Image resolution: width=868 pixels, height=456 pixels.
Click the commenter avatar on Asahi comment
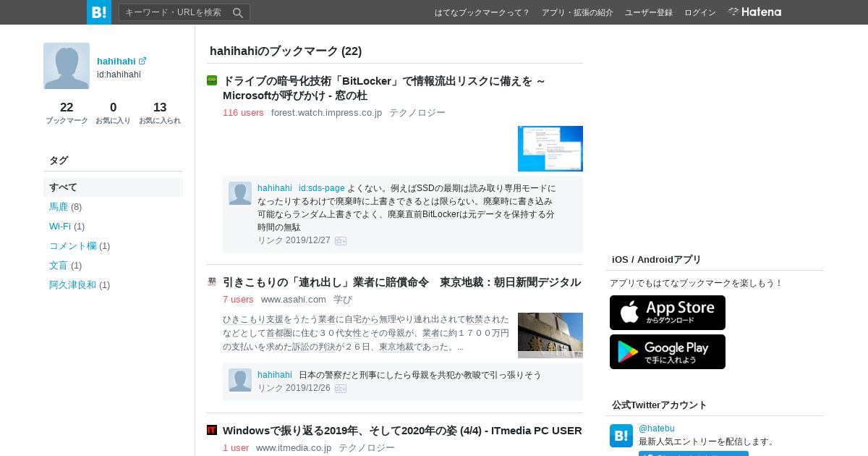(240, 380)
